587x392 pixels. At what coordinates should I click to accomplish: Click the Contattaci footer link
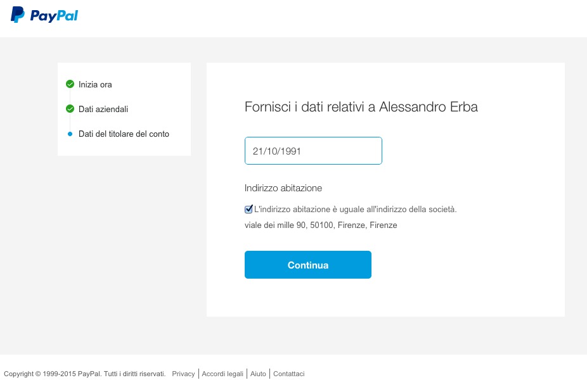pos(289,374)
